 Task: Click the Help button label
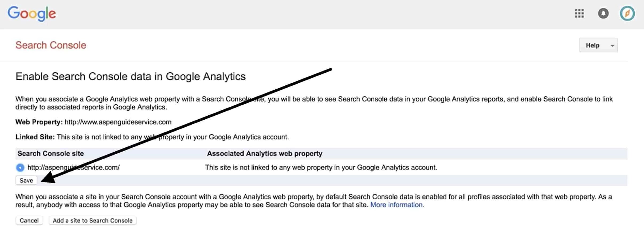(x=592, y=45)
